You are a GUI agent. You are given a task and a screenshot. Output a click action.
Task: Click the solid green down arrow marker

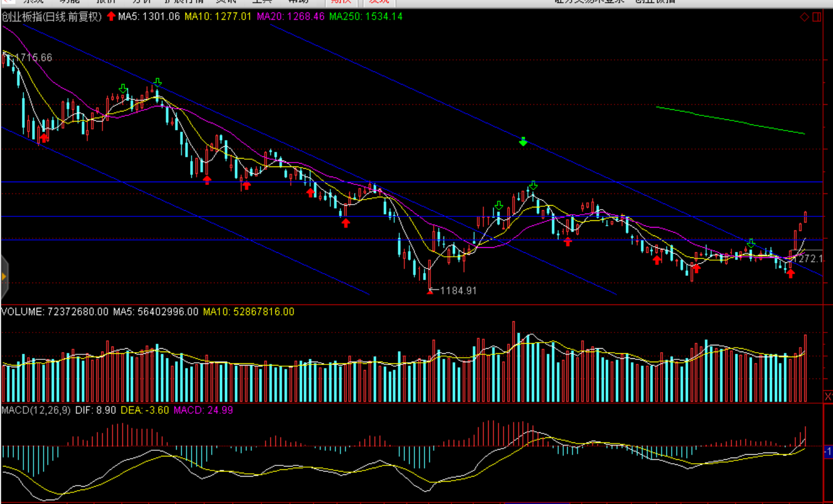pyautogui.click(x=523, y=142)
